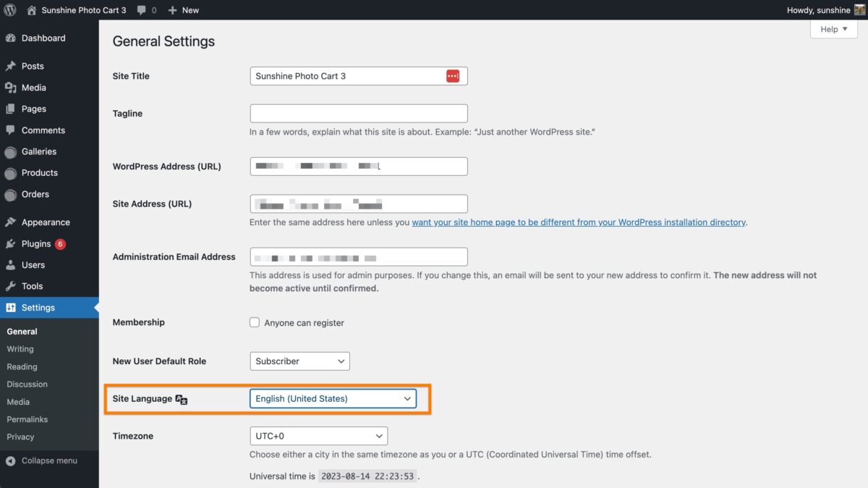The width and height of the screenshot is (868, 488).
Task: Go to Posts menu label
Action: tap(33, 66)
